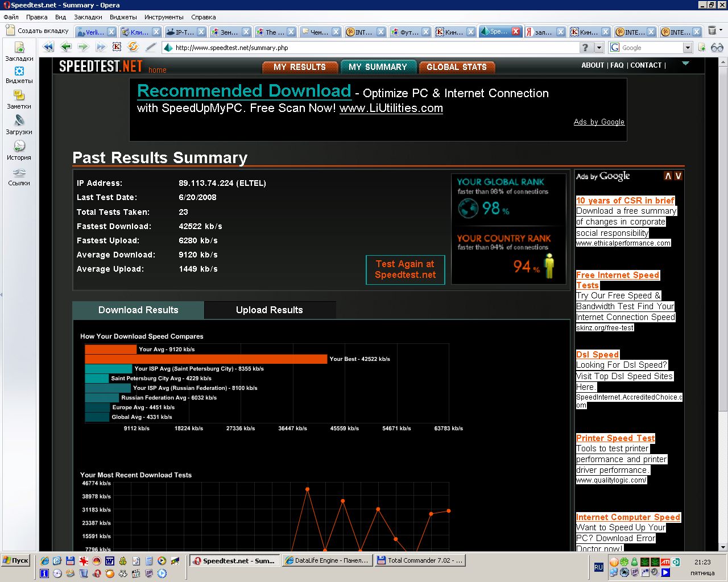Go back with the green Back arrow
Image resolution: width=728 pixels, height=582 pixels.
[66, 47]
